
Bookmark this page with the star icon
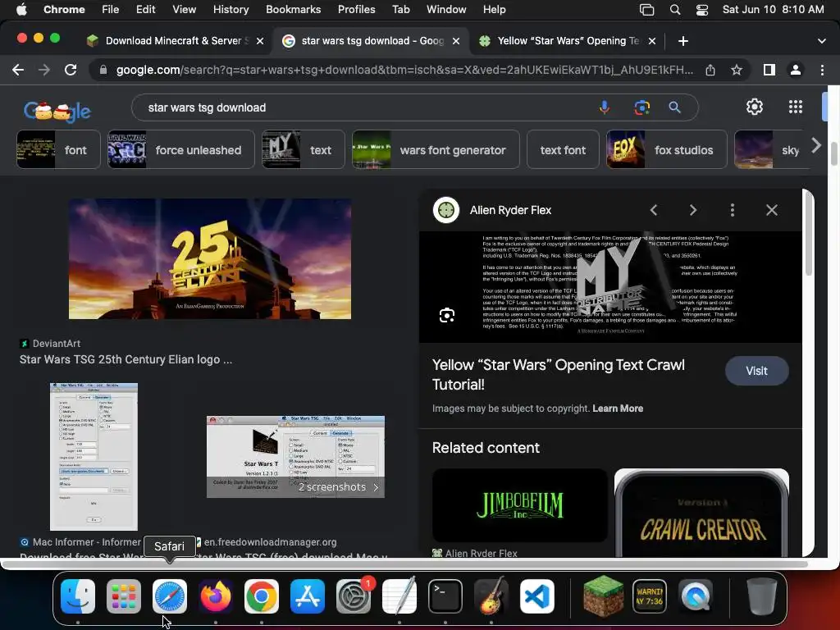tap(737, 71)
